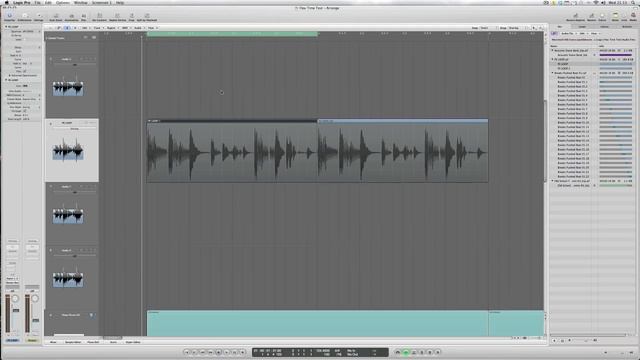Open the Drag mode dropdown
This screenshot has width=640, height=360.
(x=515, y=28)
